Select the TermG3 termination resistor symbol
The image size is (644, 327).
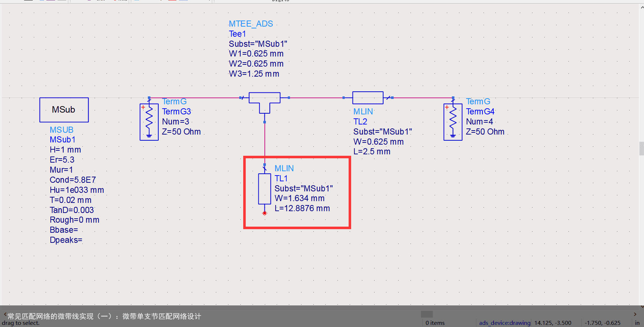149,122
